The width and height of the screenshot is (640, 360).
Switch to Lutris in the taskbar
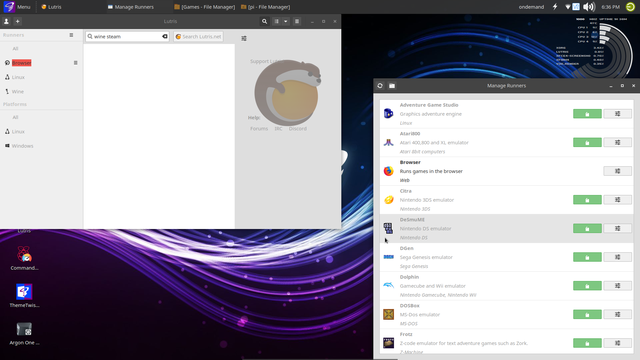51,7
